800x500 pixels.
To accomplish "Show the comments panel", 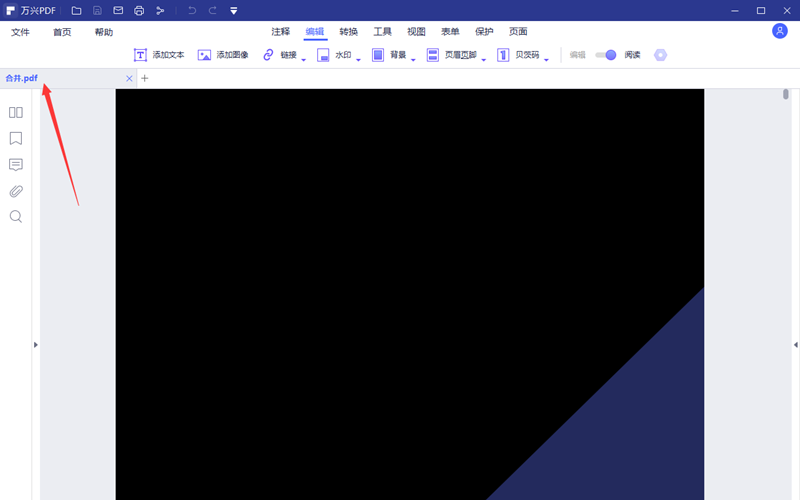I will coord(16,164).
